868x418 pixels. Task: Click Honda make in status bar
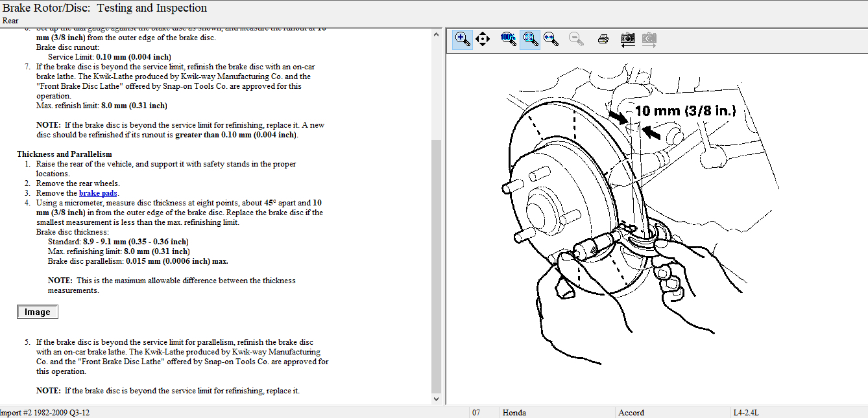(x=514, y=413)
